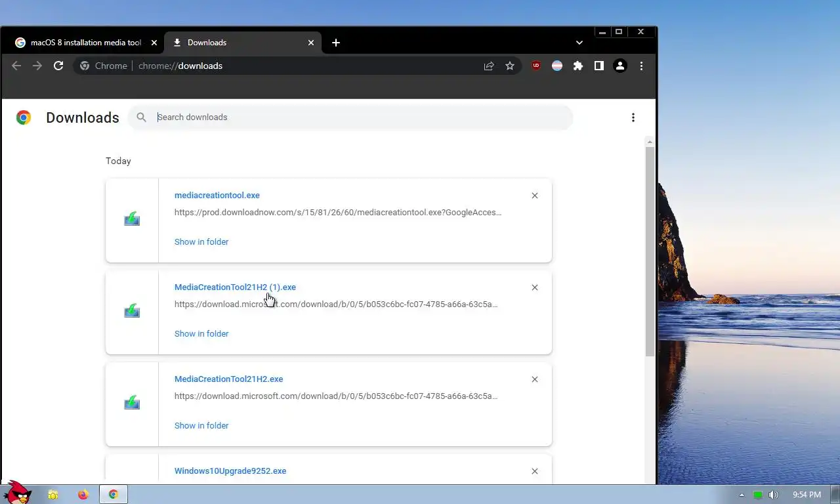
Task: Click the green network tray icon
Action: (x=757, y=495)
